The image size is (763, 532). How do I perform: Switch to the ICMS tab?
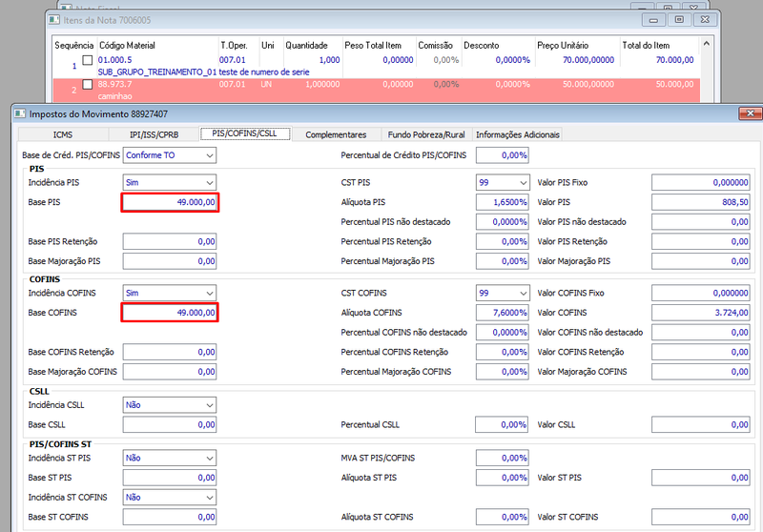[x=63, y=134]
